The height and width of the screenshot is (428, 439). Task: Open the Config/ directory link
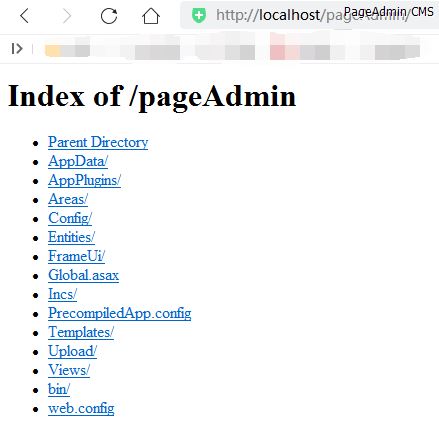[x=70, y=218]
